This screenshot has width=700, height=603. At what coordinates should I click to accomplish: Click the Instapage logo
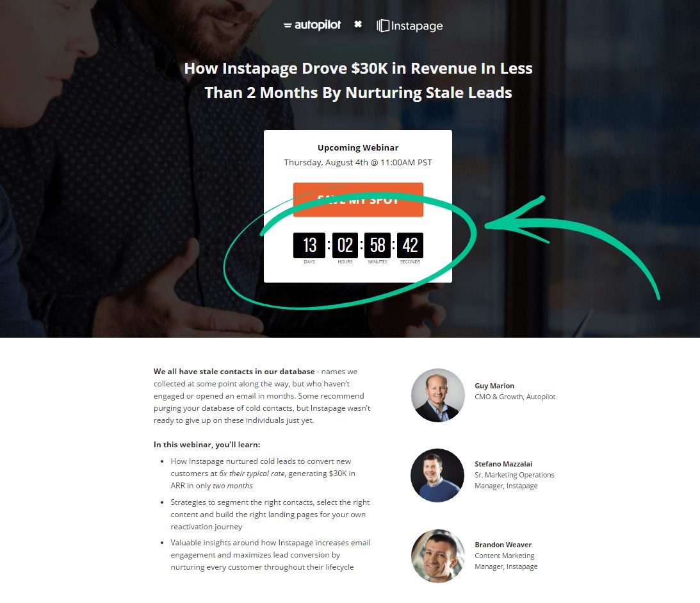[x=409, y=26]
